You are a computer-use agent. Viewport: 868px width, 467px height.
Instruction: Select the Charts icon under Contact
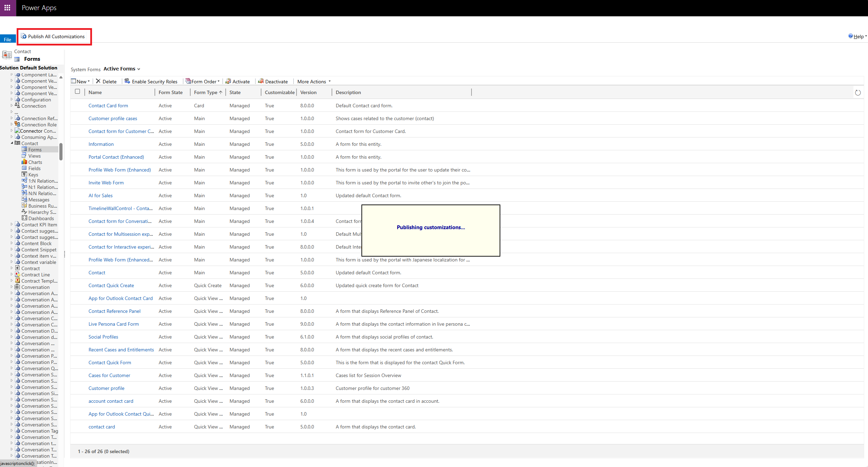click(x=24, y=162)
